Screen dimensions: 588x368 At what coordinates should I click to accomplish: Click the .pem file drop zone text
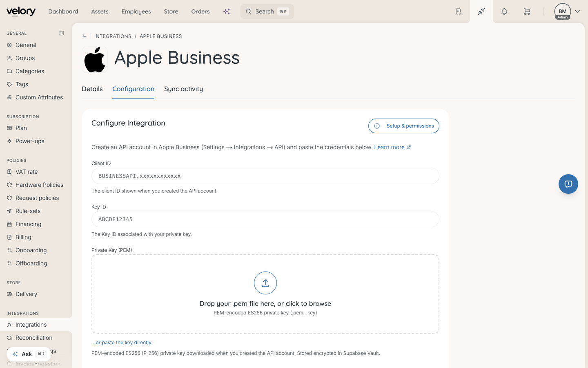(265, 304)
